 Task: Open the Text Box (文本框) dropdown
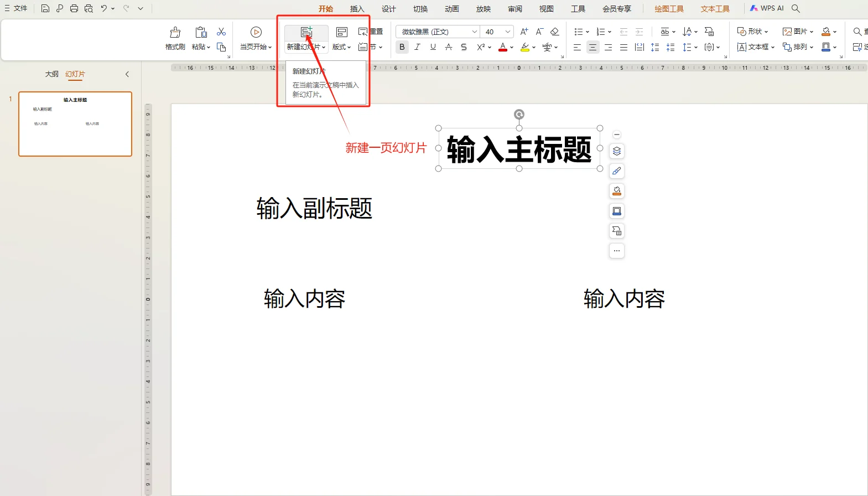pyautogui.click(x=756, y=47)
